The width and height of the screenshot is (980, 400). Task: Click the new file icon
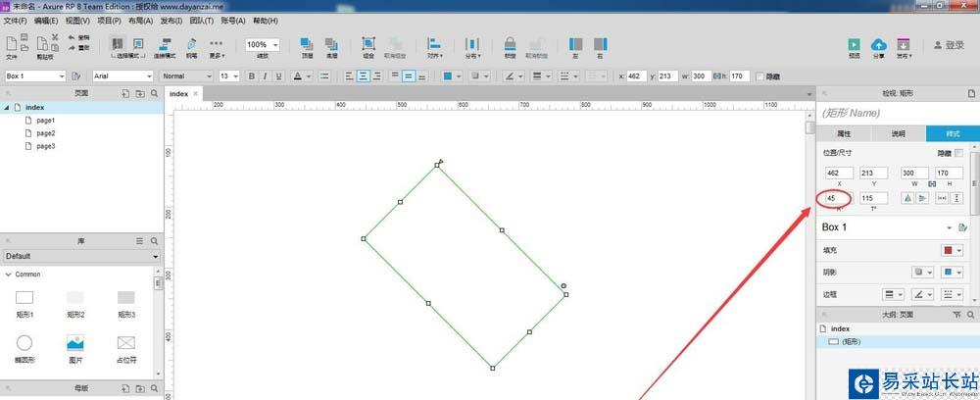click(11, 43)
